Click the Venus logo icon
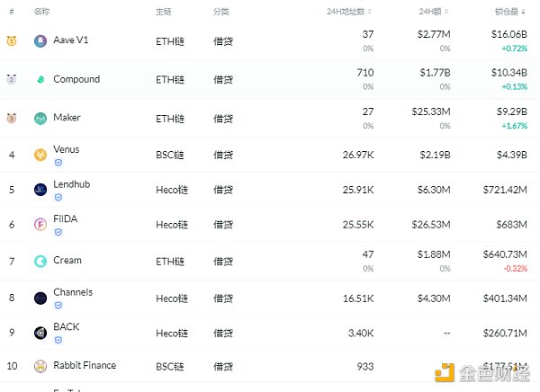The width and height of the screenshot is (540, 392). [x=40, y=155]
